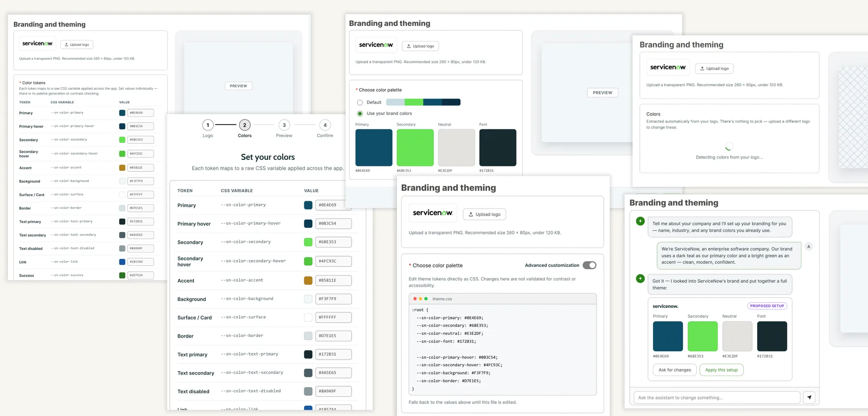Screen dimensions: 868x416
Task: Click the servicenow. wordmark in the proposed setup card
Action: (665, 306)
